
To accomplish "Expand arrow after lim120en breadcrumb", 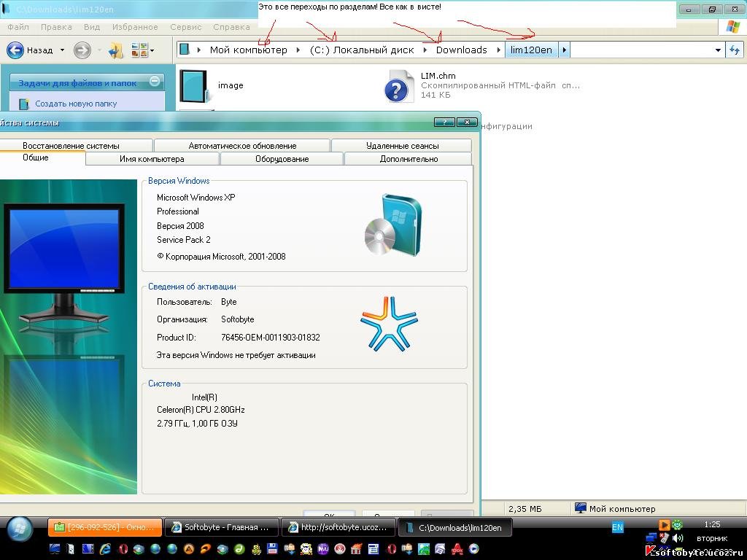I will tap(564, 50).
